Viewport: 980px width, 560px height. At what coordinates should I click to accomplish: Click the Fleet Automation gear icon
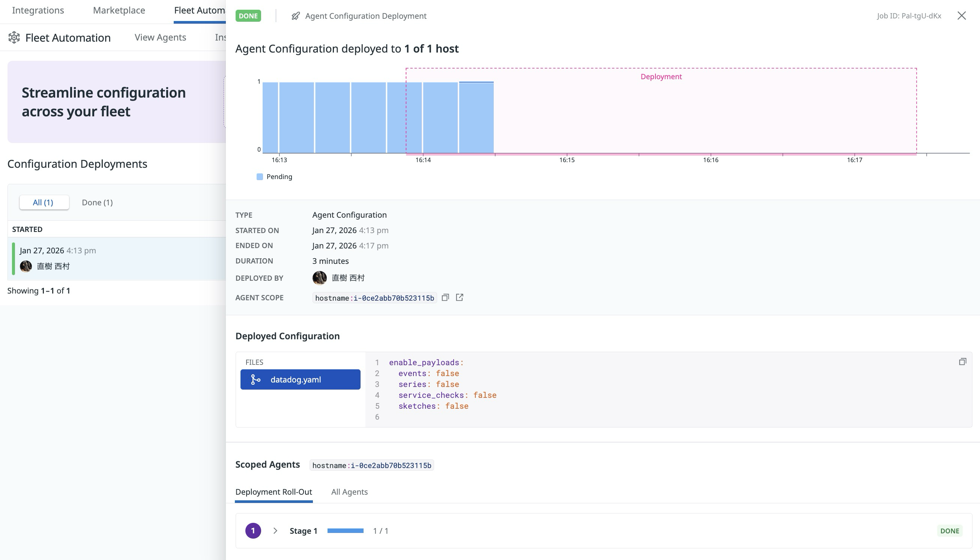coord(14,37)
